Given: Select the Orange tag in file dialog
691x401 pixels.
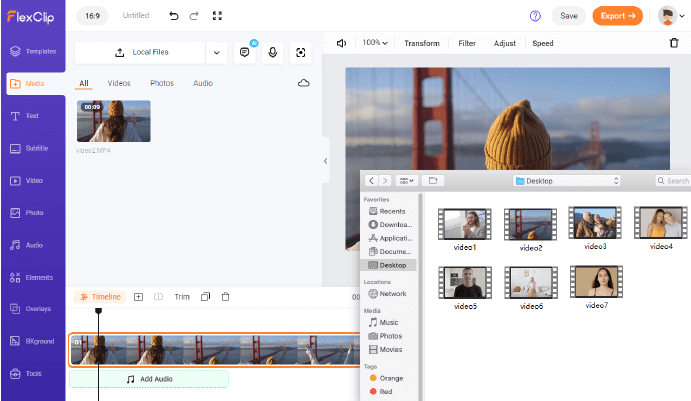Looking at the screenshot, I should pos(386,378).
